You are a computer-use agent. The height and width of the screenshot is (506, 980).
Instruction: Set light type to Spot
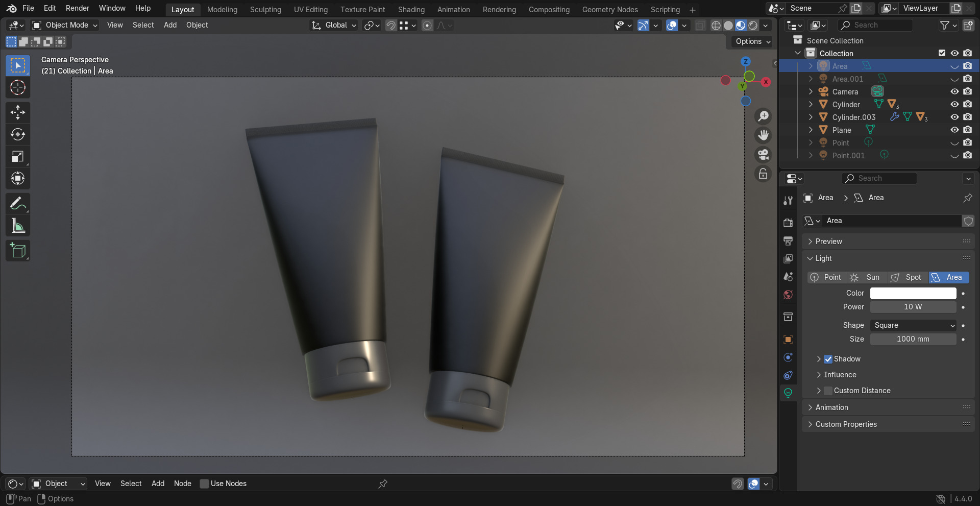pos(908,277)
